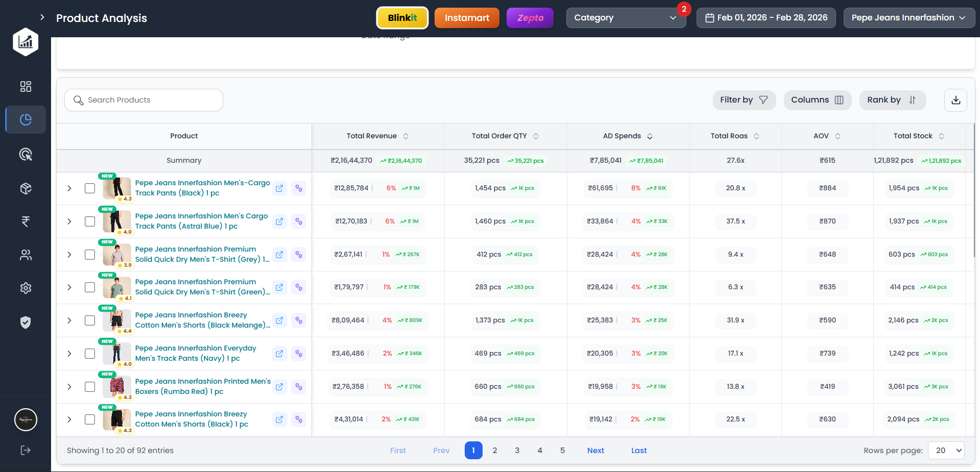Expand row for Everyday Track Pants (Navy)
This screenshot has height=472, width=980.
coord(69,354)
